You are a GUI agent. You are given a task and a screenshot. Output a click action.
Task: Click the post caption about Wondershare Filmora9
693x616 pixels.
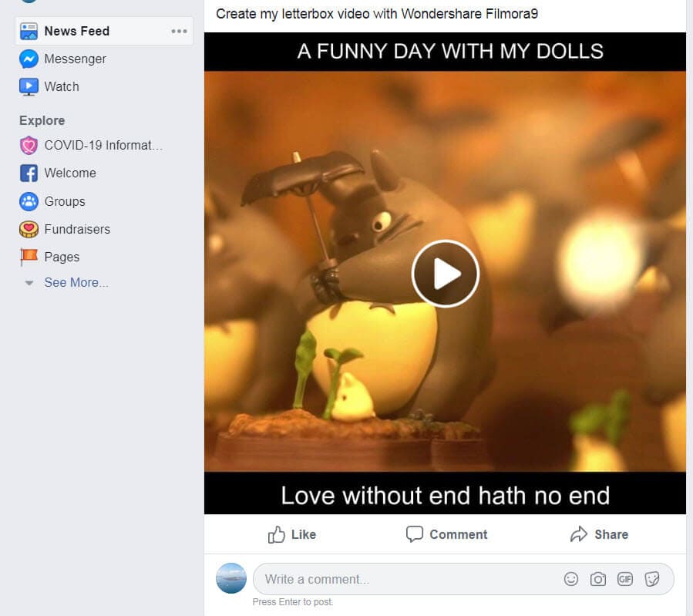(x=377, y=14)
